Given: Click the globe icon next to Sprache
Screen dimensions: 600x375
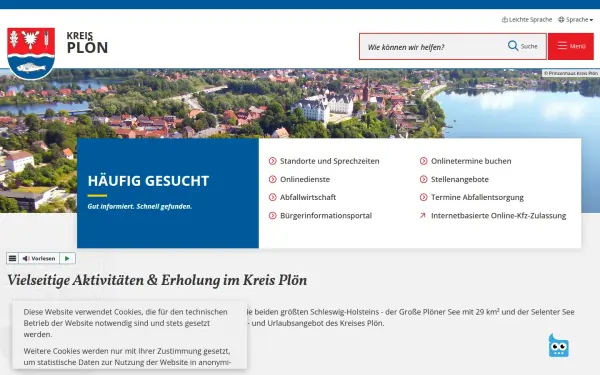Looking at the screenshot, I should [561, 20].
